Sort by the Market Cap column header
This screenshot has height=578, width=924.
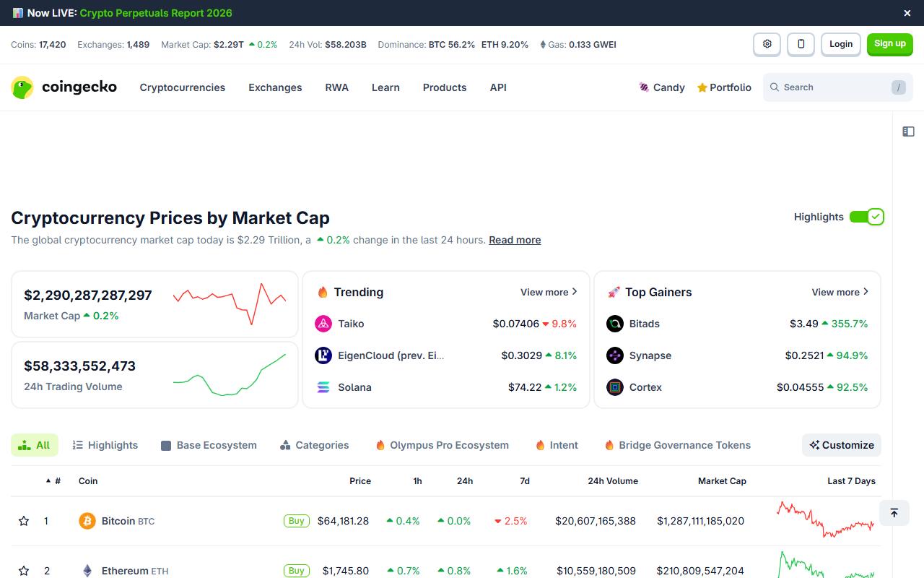[x=722, y=481]
